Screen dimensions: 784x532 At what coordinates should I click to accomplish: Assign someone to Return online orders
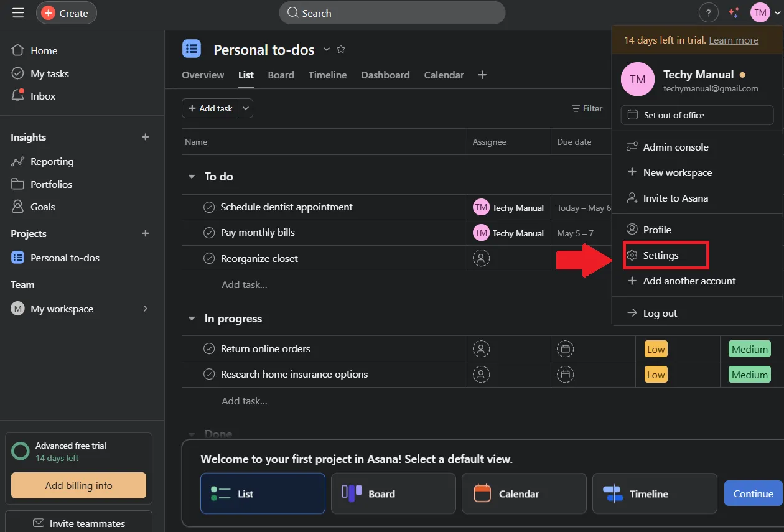pyautogui.click(x=481, y=349)
